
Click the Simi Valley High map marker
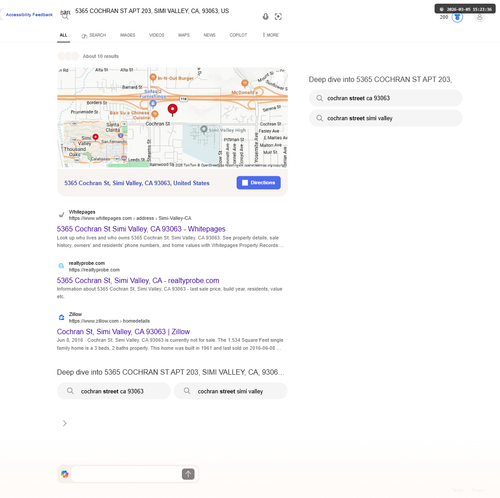tap(204, 129)
